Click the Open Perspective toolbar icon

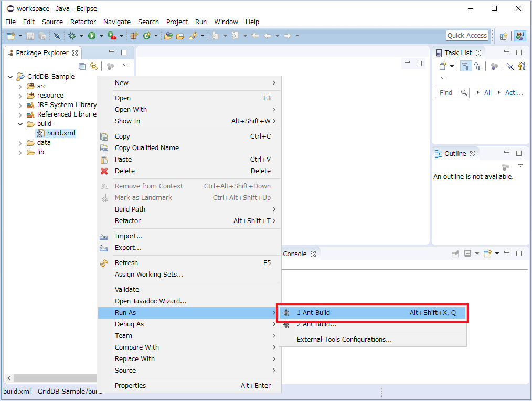[504, 36]
